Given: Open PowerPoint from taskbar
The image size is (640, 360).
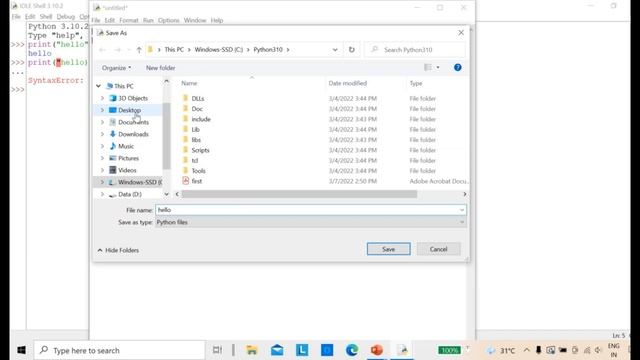Looking at the screenshot, I should pos(376,350).
